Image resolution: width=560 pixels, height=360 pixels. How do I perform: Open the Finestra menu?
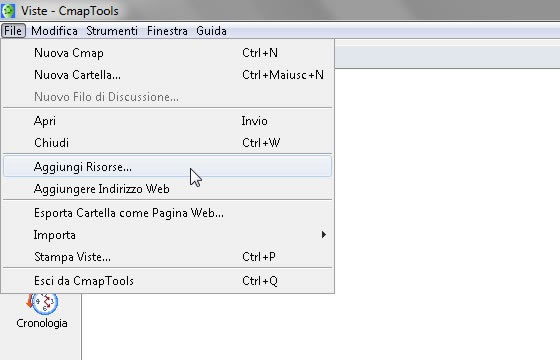(167, 31)
